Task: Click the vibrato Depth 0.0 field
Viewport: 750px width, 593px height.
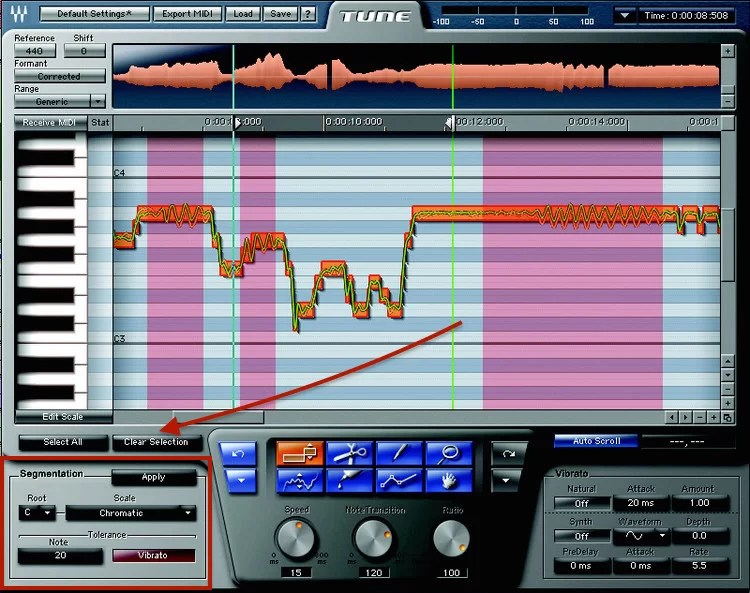Action: (700, 536)
